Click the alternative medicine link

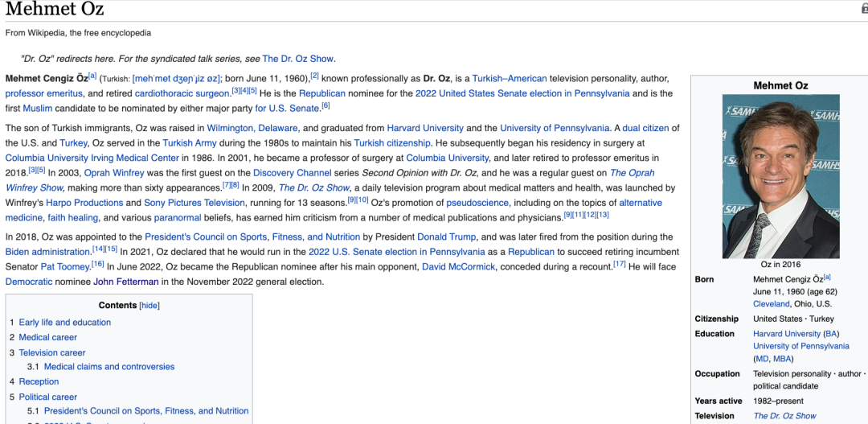click(334, 210)
